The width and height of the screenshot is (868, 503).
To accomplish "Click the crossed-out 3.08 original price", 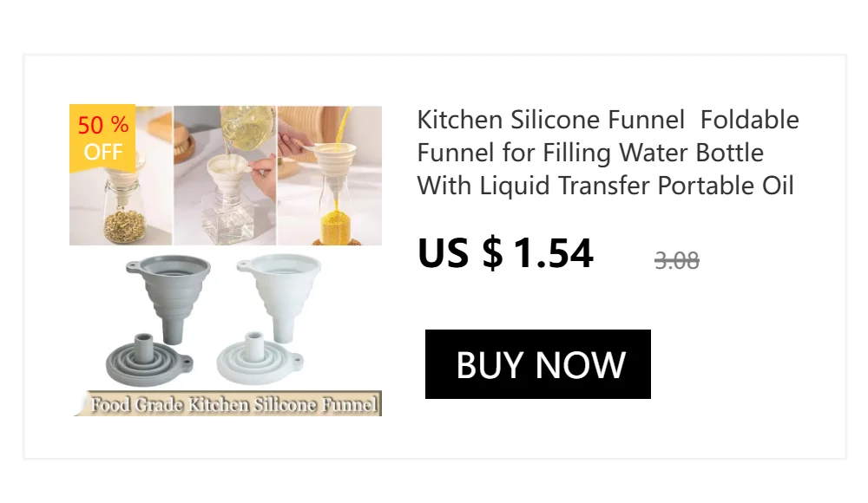I will (676, 260).
